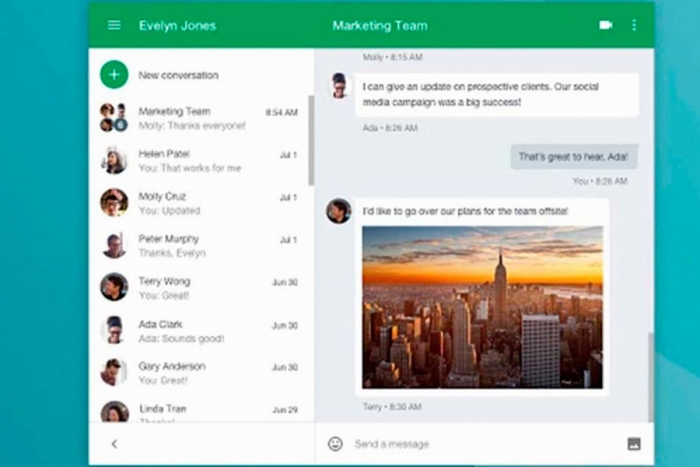
Task: Click Terry Wong's avatar in list
Action: point(114,287)
